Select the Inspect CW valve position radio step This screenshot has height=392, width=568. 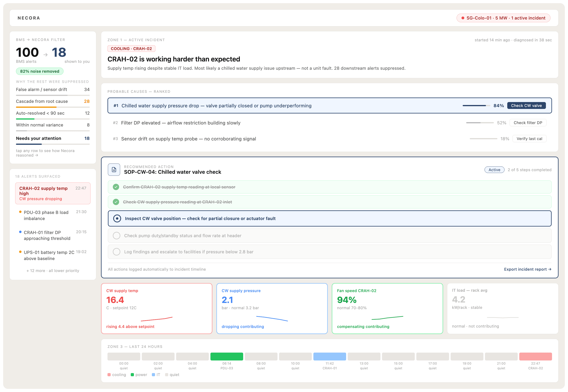click(x=117, y=218)
